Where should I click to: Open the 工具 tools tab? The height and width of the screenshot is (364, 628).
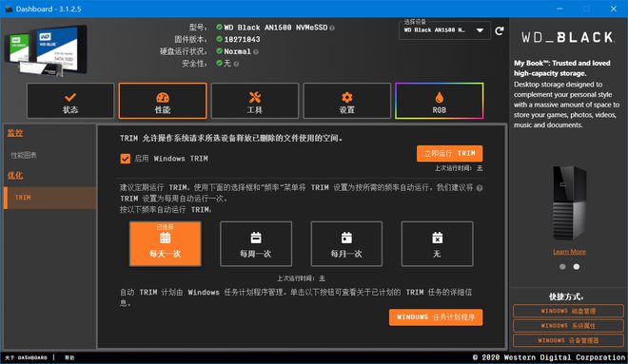(x=255, y=101)
